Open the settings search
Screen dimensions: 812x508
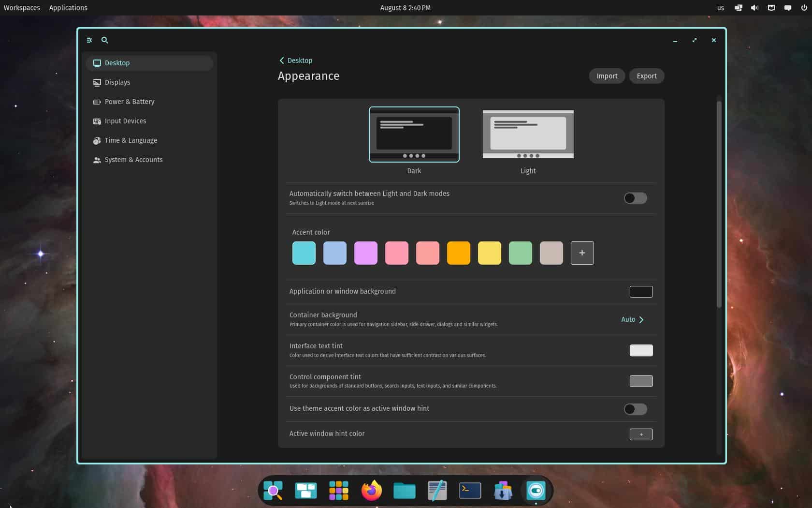pos(105,40)
